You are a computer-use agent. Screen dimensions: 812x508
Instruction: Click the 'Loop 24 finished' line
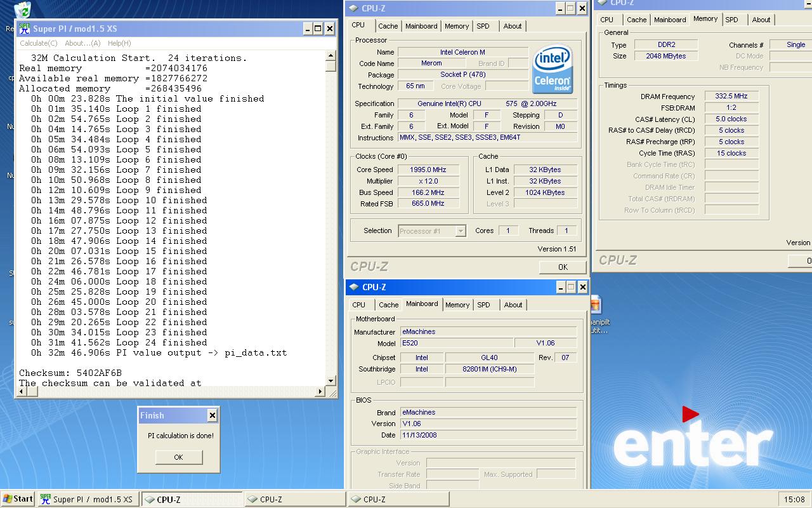coord(119,342)
